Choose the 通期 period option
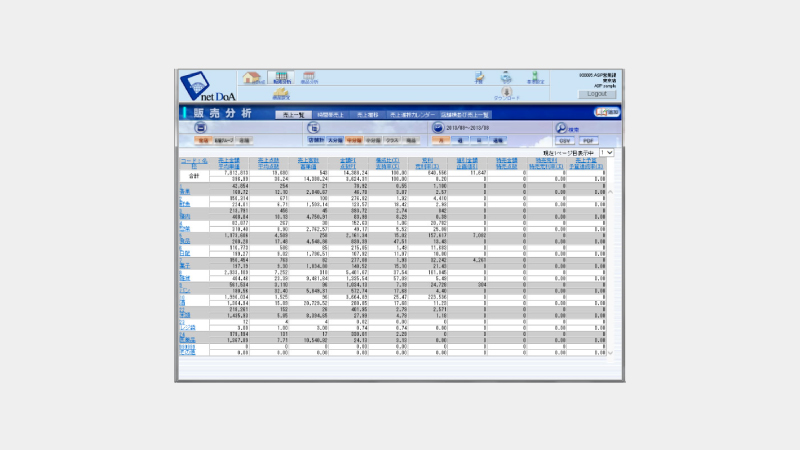This screenshot has width=800, height=450. [497, 140]
